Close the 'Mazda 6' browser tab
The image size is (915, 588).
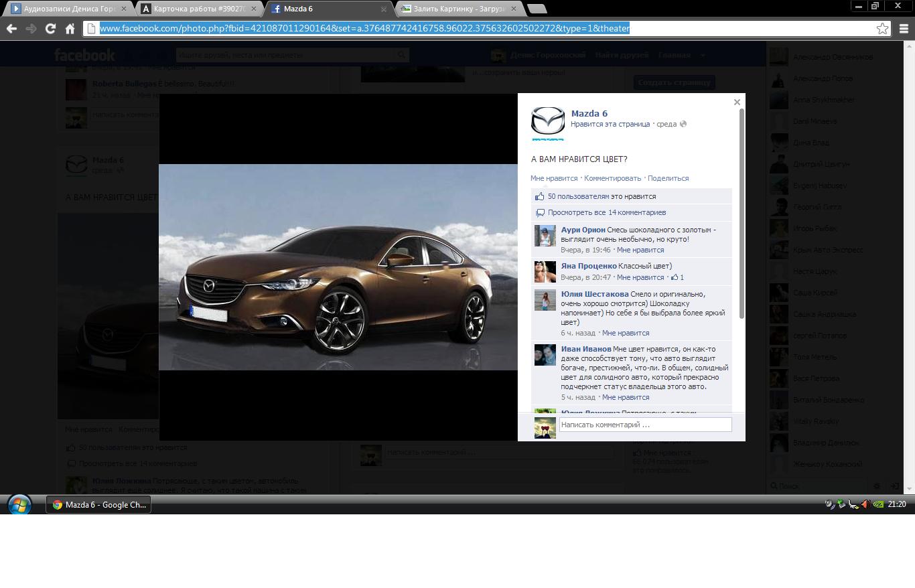pos(384,9)
